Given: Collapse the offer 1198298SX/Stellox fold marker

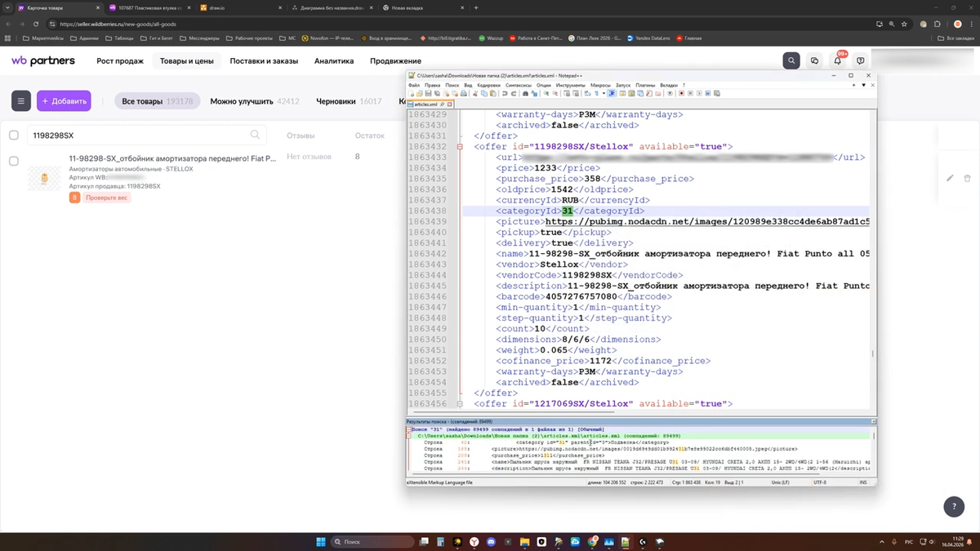Looking at the screenshot, I should [x=460, y=147].
